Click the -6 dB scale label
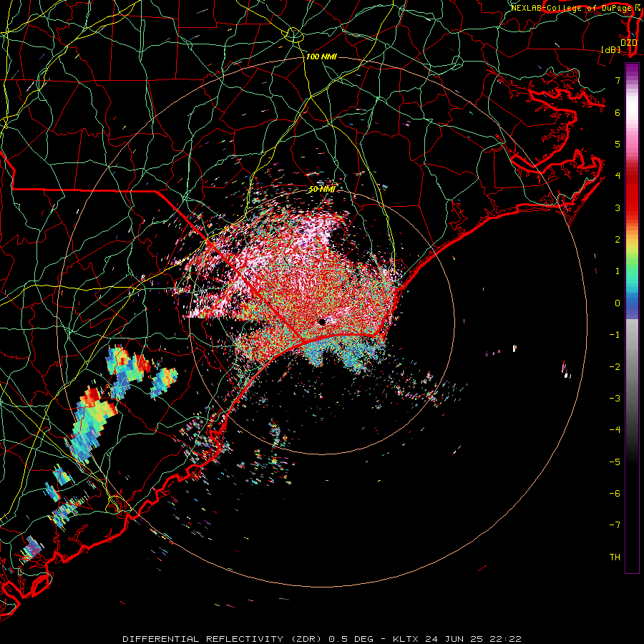This screenshot has width=644, height=644. coord(615,494)
